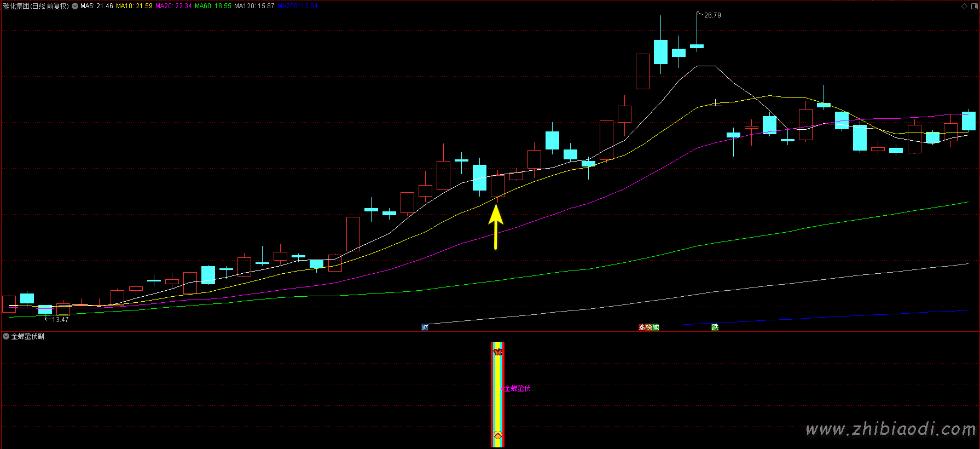980x449 pixels.
Task: Open the www.zhibiaodi.com watermark link
Action: coord(890,429)
